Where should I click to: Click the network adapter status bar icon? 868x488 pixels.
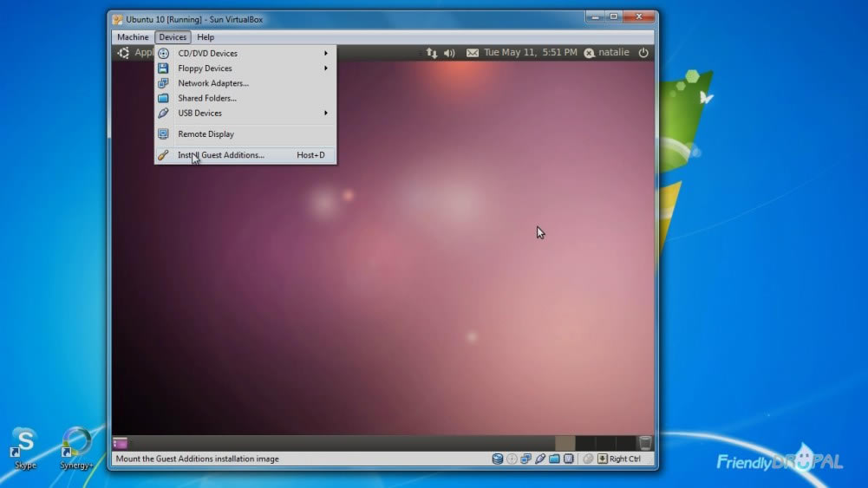[525, 459]
